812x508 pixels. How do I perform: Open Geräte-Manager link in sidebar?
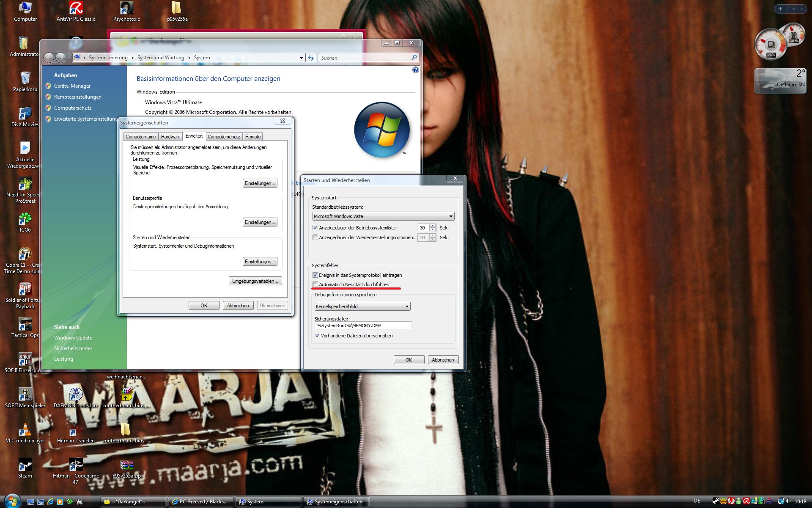click(x=72, y=86)
